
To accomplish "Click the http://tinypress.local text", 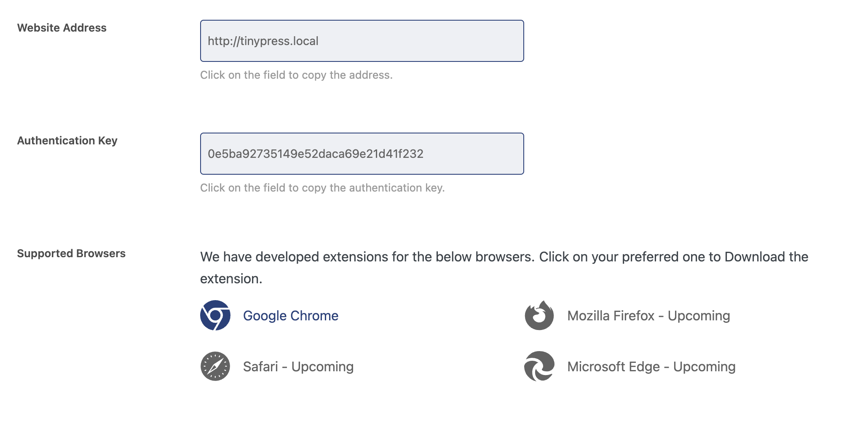I will point(263,41).
